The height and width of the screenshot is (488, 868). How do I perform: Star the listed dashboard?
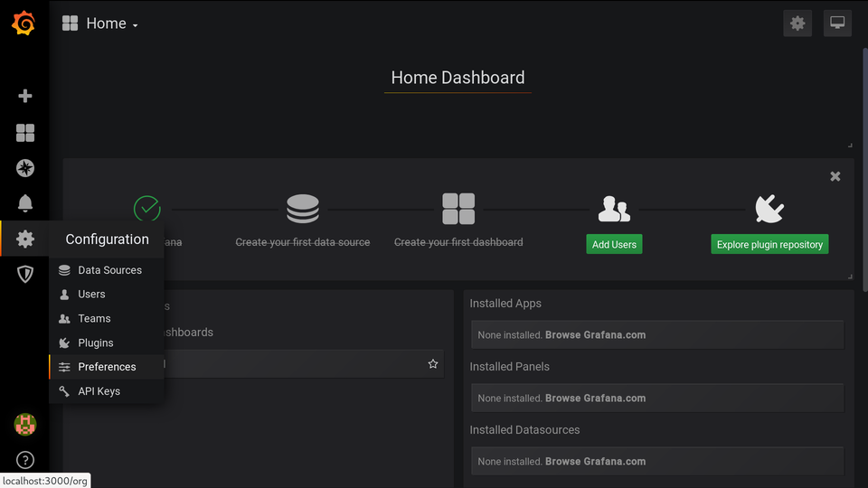click(x=433, y=363)
